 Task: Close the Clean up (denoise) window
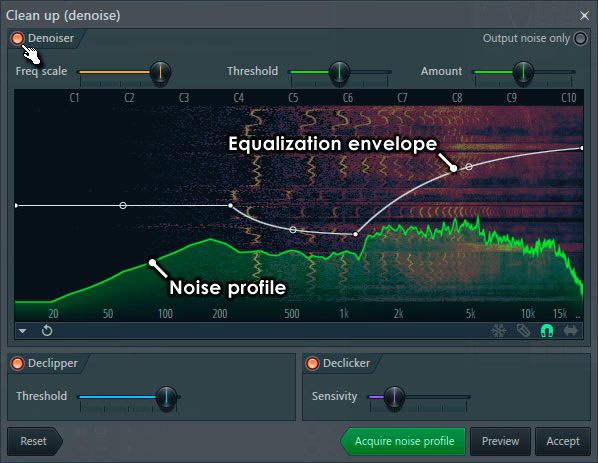(584, 16)
